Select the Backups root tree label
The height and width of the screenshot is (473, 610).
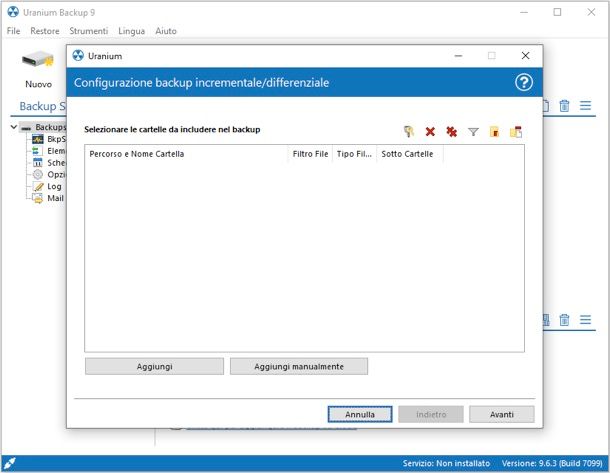click(x=51, y=127)
